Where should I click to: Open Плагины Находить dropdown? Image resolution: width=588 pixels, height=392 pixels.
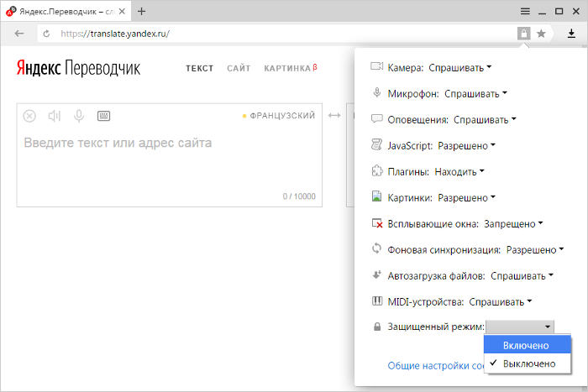(459, 171)
